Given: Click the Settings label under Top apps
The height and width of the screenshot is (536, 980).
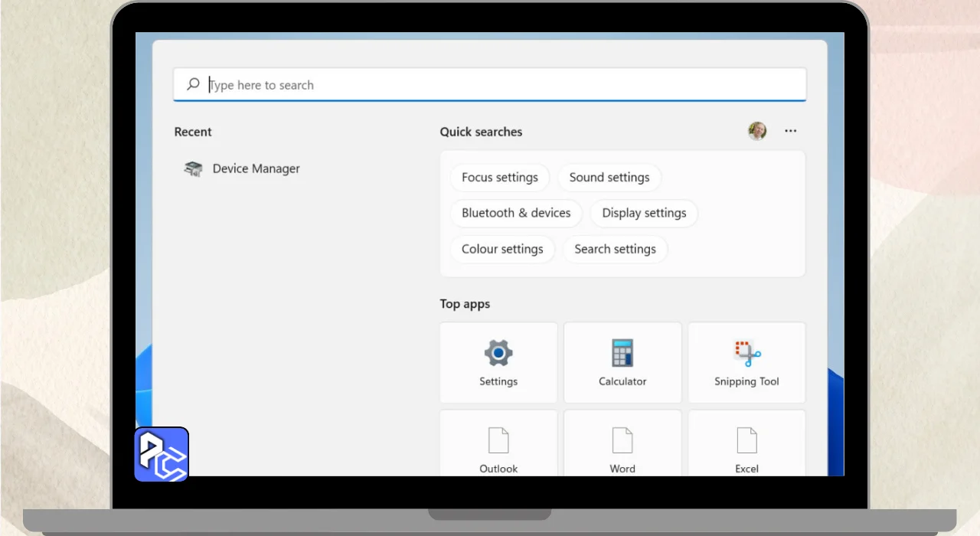Looking at the screenshot, I should coord(498,381).
